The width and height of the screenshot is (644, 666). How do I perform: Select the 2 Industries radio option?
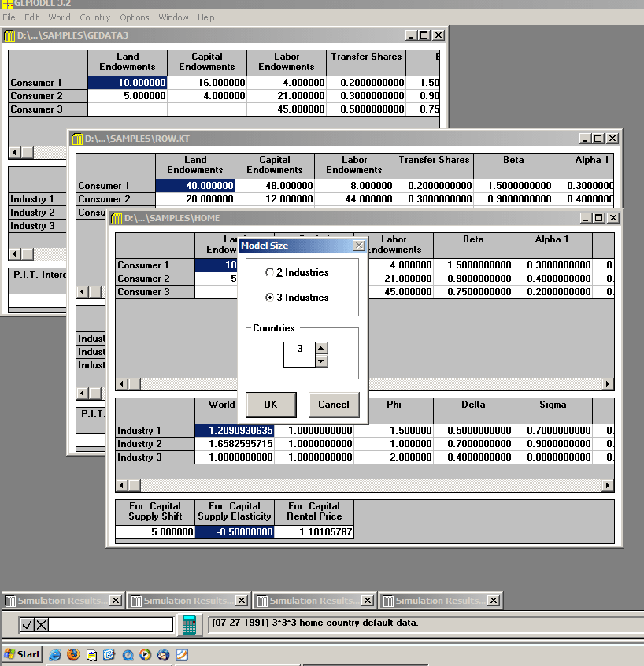[x=269, y=272]
